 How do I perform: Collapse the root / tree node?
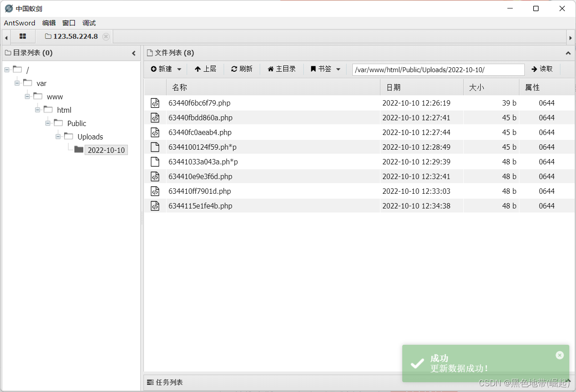tap(7, 70)
